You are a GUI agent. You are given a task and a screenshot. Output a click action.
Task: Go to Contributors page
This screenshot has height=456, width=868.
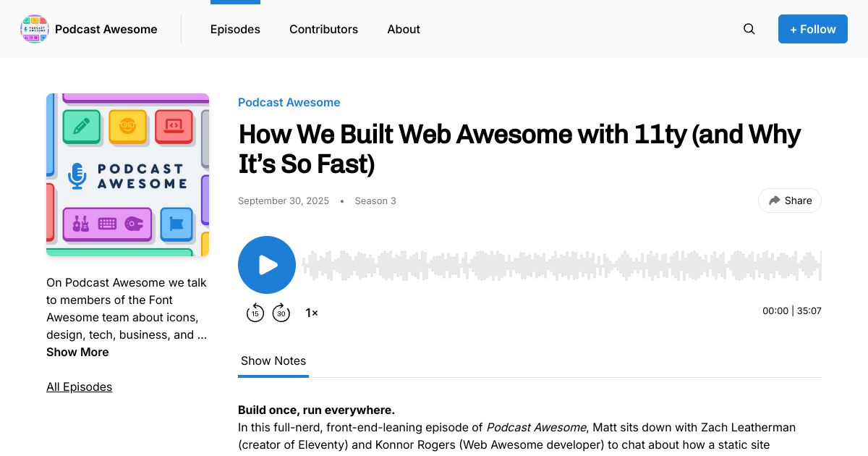(323, 29)
